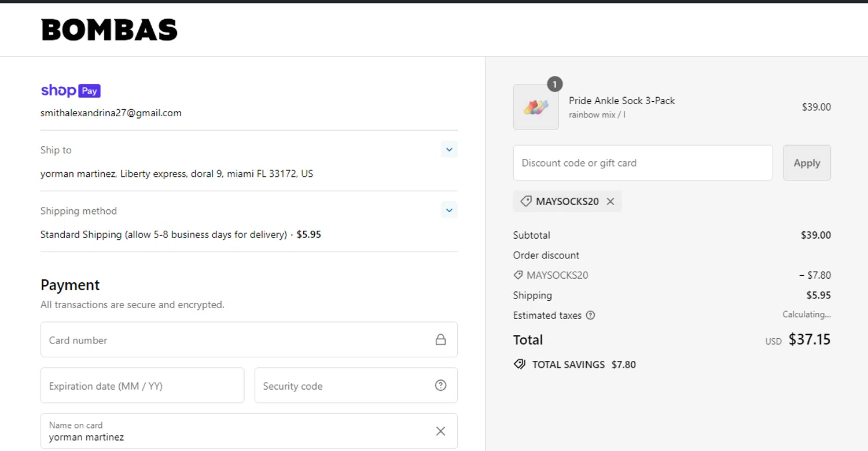This screenshot has width=868, height=451.
Task: Remove the MAYSOCKS20 discount code
Action: point(610,201)
